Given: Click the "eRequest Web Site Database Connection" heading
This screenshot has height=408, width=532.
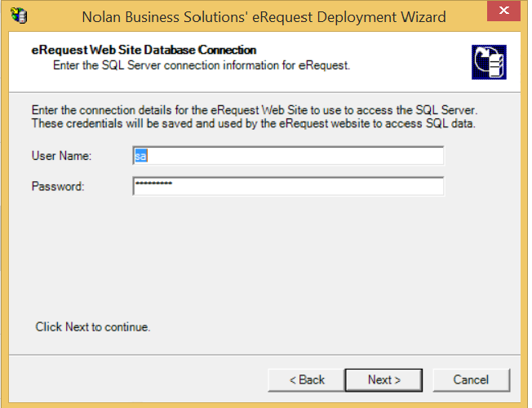Looking at the screenshot, I should 144,51.
